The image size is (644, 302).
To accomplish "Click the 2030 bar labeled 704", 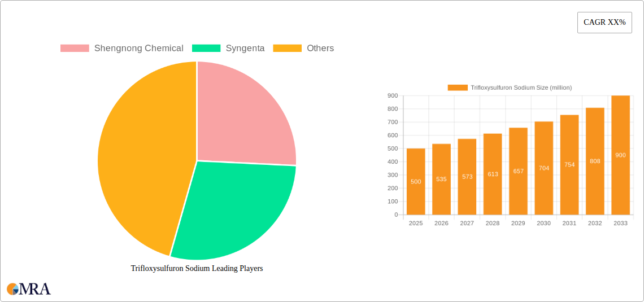I will pos(544,168).
